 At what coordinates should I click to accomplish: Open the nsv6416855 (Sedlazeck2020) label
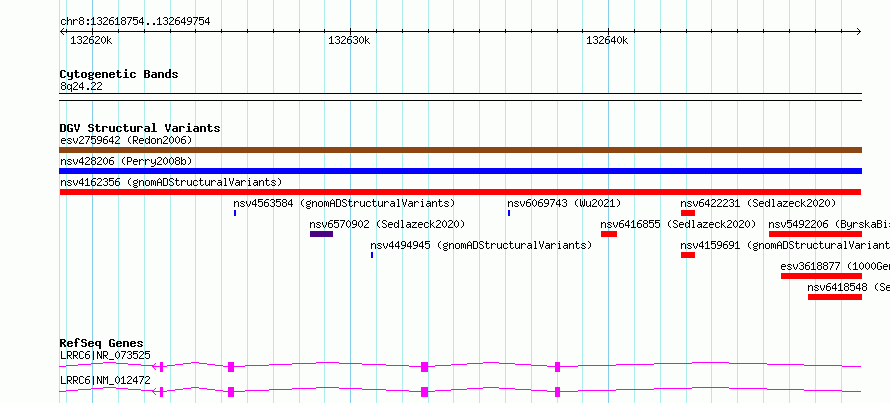click(678, 224)
